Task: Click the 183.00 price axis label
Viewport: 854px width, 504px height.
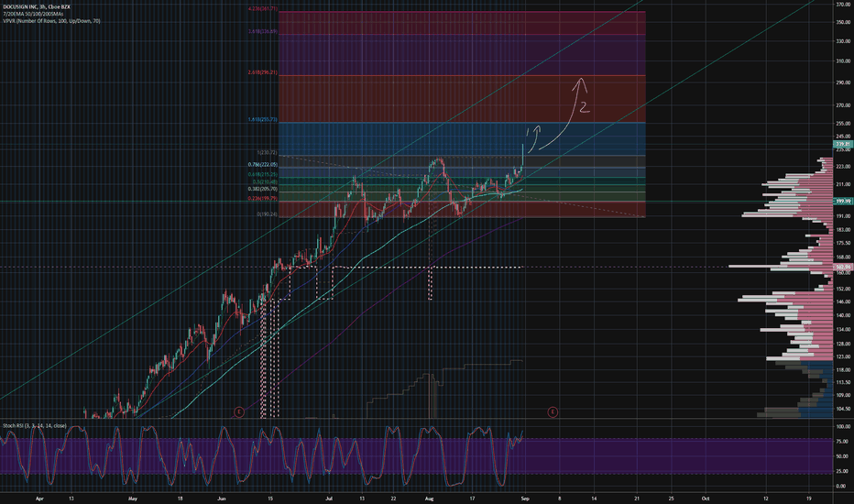Action: 843,230
